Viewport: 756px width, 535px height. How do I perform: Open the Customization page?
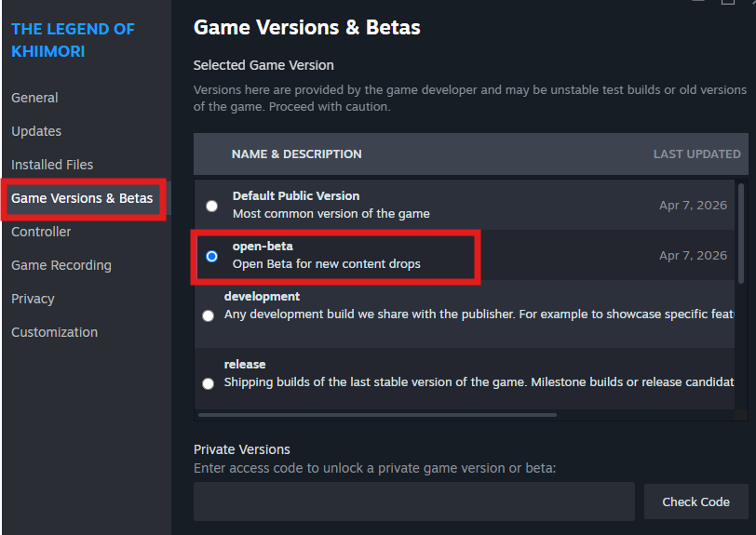click(x=54, y=332)
